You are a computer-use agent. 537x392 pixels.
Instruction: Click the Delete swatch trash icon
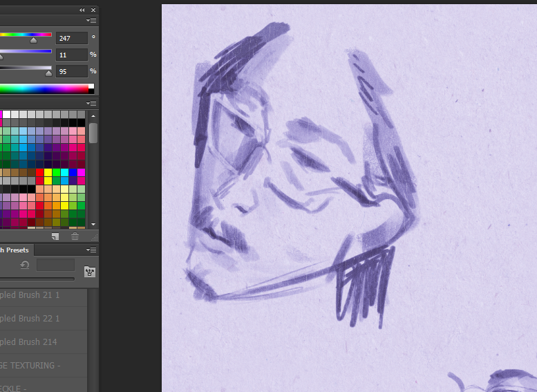click(x=75, y=236)
